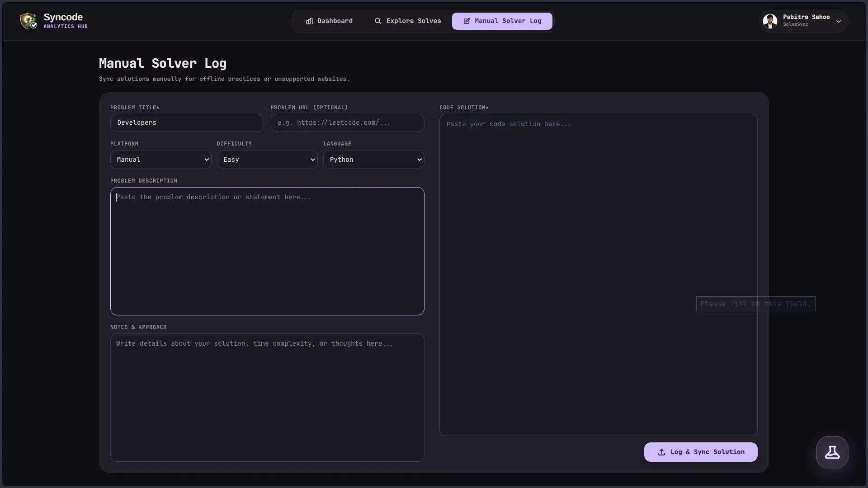Click the Notes & Approach text area
Viewport: 868px width, 488px height.
tap(267, 398)
